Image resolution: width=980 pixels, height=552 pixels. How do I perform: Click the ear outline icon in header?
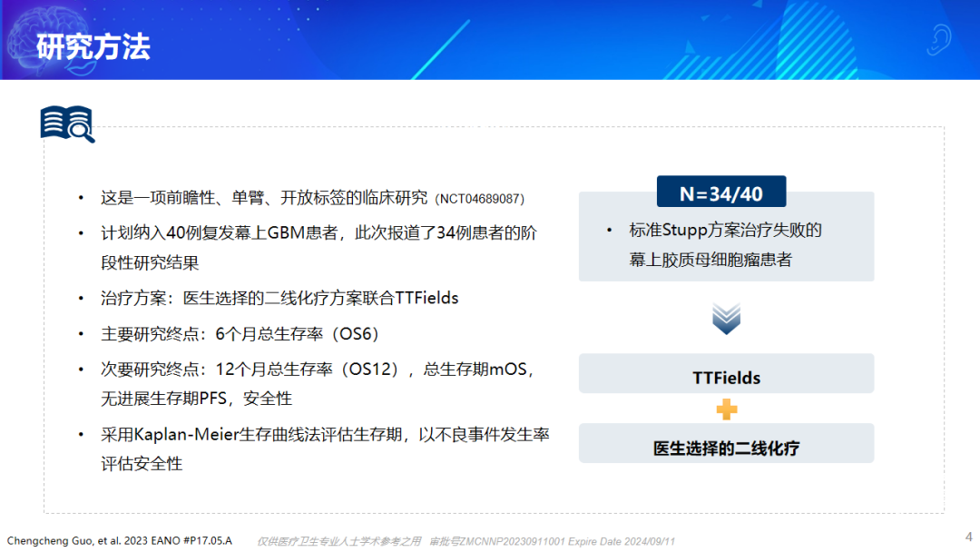pyautogui.click(x=938, y=39)
